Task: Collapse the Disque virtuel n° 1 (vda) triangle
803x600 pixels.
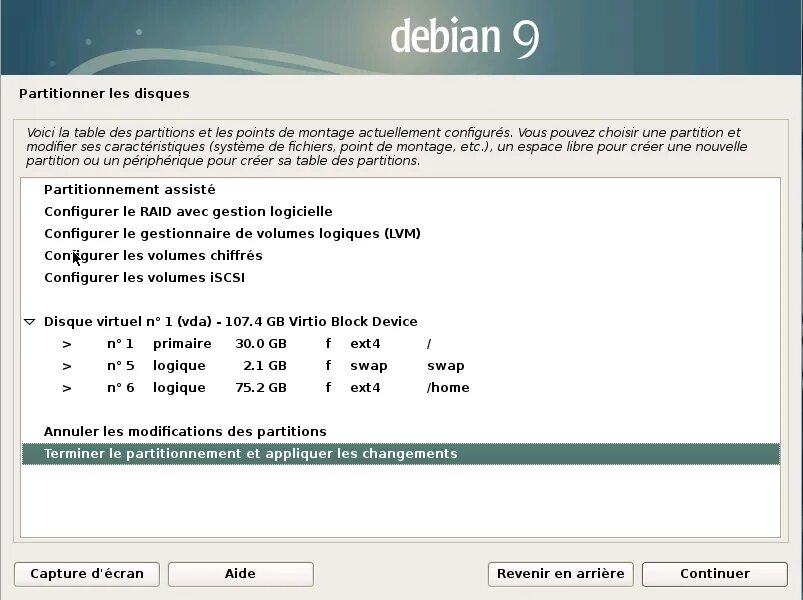Action: pos(30,322)
